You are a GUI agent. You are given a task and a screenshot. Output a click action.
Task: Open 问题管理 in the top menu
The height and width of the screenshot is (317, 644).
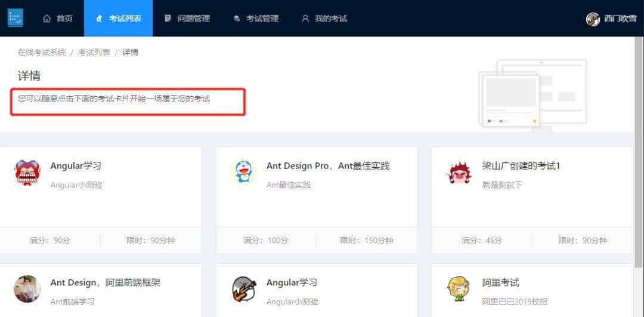(187, 19)
